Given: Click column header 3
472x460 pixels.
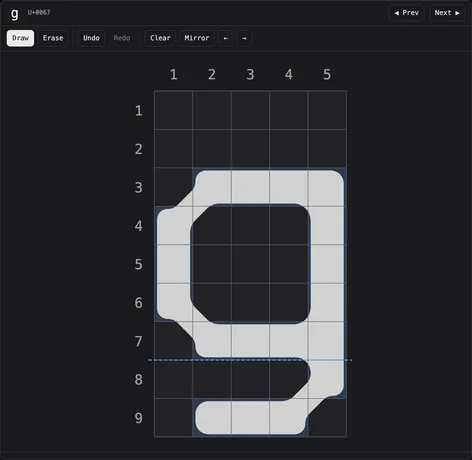Looking at the screenshot, I should click(250, 74).
